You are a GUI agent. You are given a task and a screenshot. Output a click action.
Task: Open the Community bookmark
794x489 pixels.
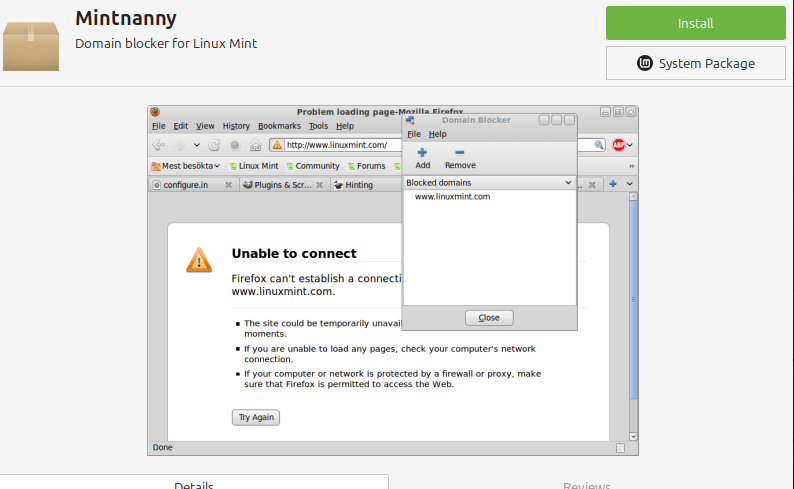(312, 166)
